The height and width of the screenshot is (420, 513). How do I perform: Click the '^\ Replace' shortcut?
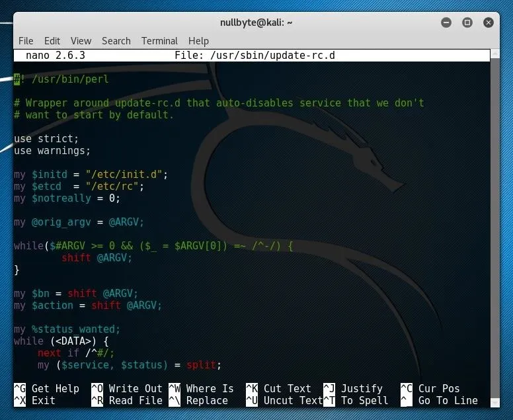[198, 401]
